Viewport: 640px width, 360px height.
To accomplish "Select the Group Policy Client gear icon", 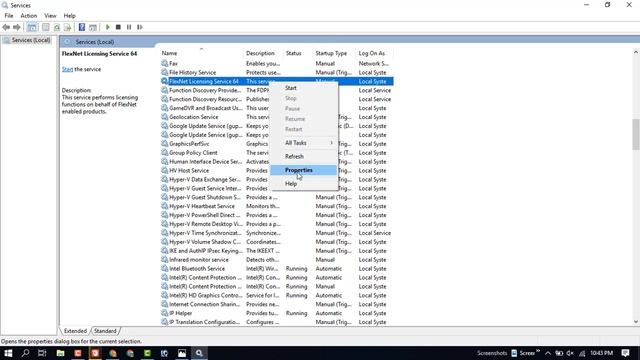I will tap(164, 153).
